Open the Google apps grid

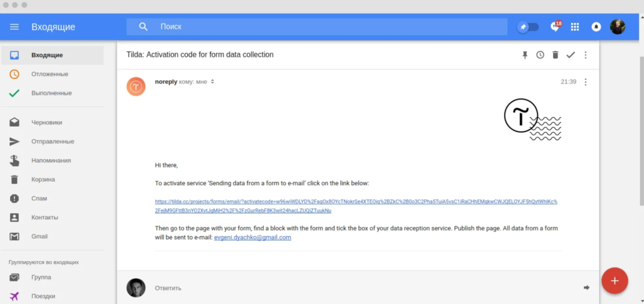pyautogui.click(x=575, y=27)
